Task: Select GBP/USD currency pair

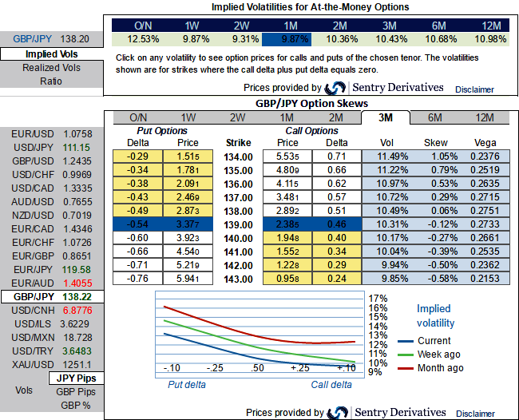Action: click(52, 161)
